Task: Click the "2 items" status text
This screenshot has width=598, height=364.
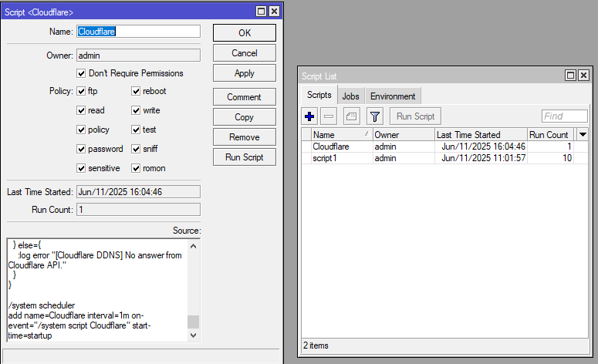Action: (316, 345)
